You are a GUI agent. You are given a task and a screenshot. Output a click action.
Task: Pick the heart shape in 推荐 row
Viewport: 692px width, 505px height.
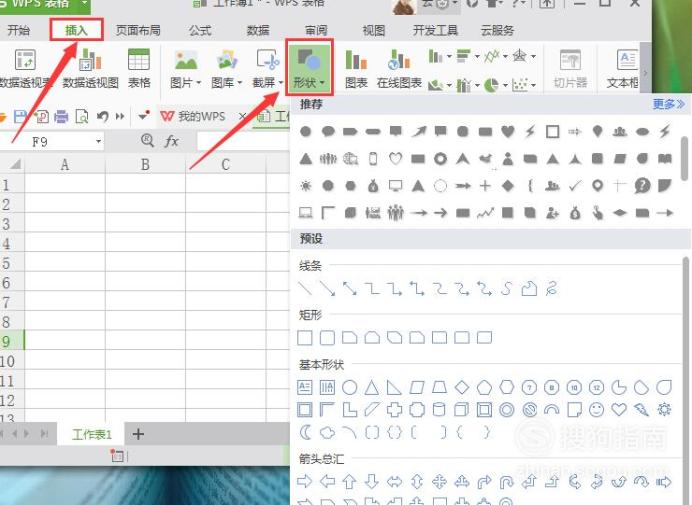pyautogui.click(x=508, y=131)
